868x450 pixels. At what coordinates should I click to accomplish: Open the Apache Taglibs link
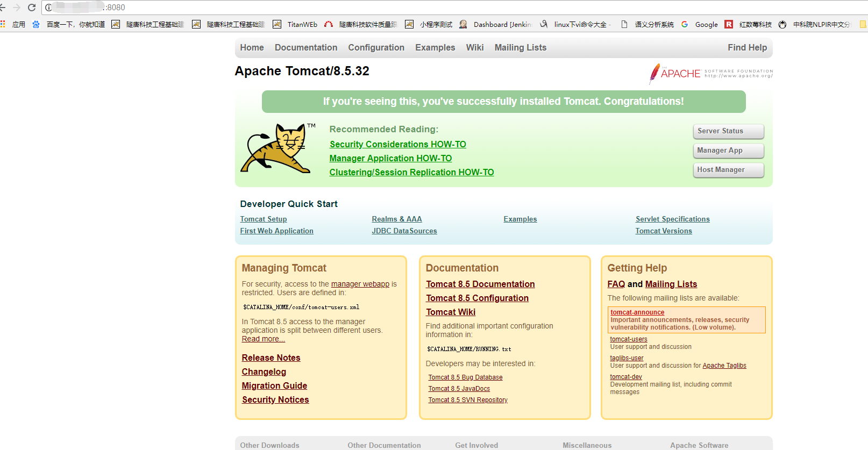[x=724, y=366]
